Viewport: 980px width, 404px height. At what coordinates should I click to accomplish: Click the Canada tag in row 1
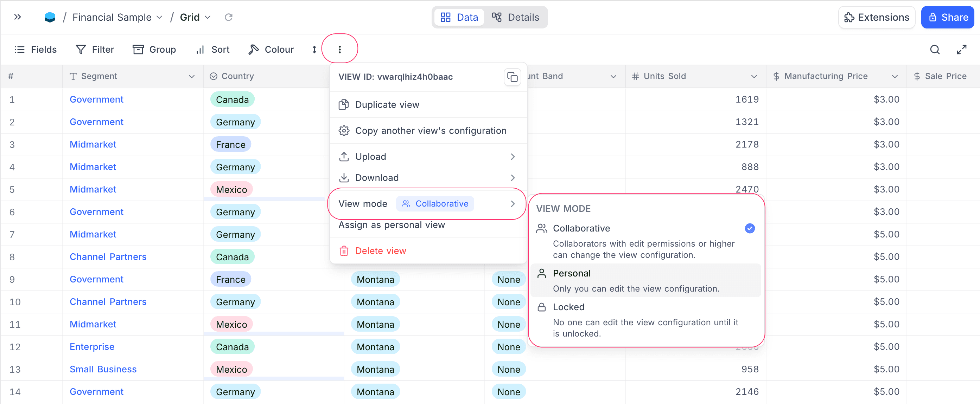tap(232, 99)
